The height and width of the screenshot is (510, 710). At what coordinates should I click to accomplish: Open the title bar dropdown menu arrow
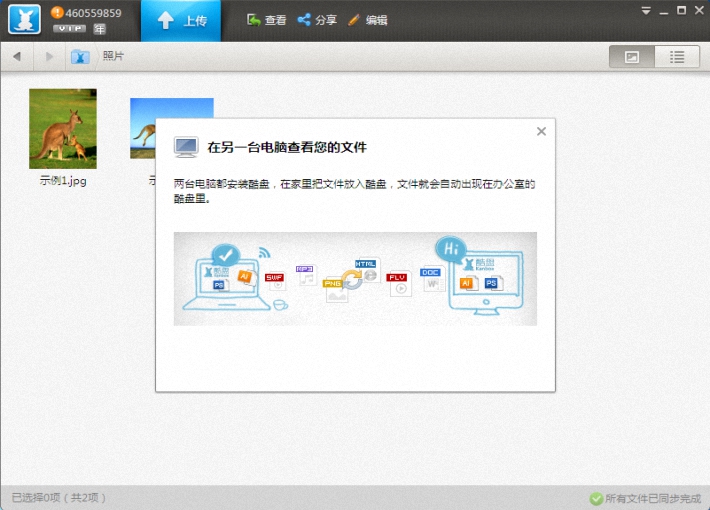(x=648, y=11)
